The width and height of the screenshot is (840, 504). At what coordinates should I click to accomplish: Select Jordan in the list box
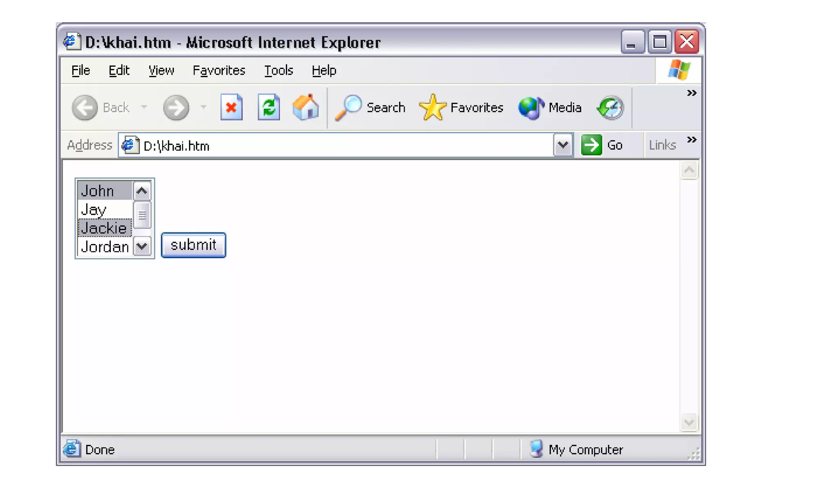(105, 247)
